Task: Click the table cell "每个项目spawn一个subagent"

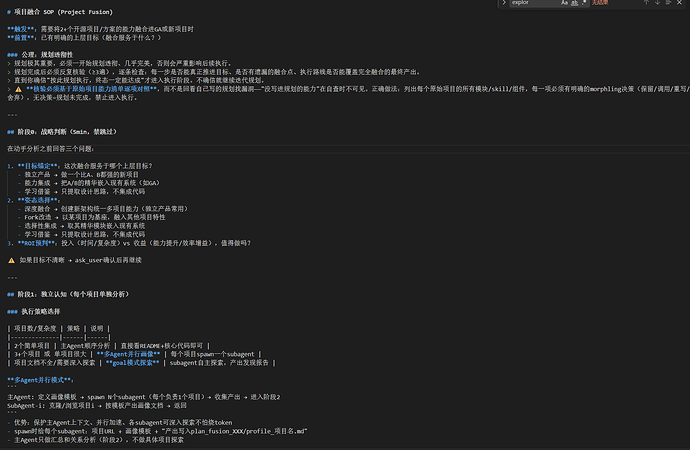Action: [x=213, y=354]
